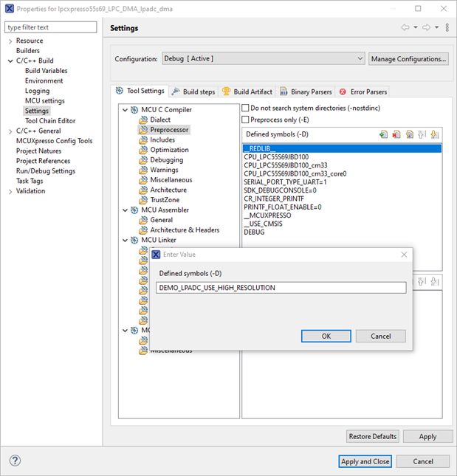This screenshot has height=476, width=457.
Task: Switch to the Build steps tab
Action: pos(193,92)
